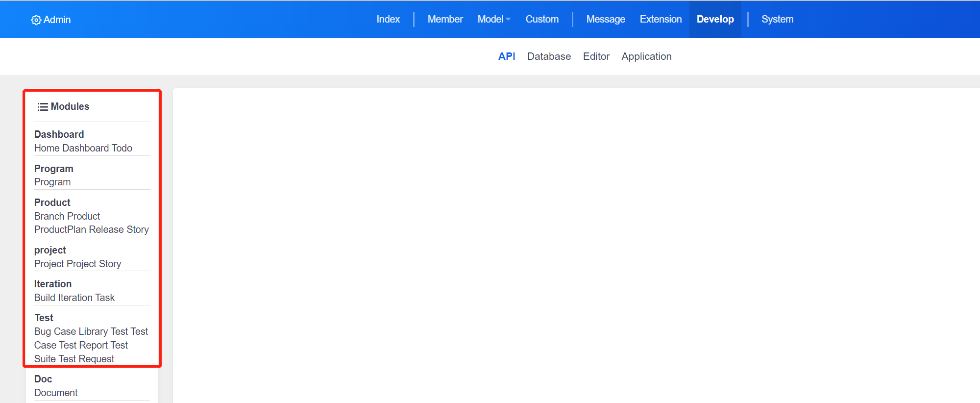Viewport: 980px width, 403px height.
Task: Open the Bug link under Test
Action: point(42,331)
